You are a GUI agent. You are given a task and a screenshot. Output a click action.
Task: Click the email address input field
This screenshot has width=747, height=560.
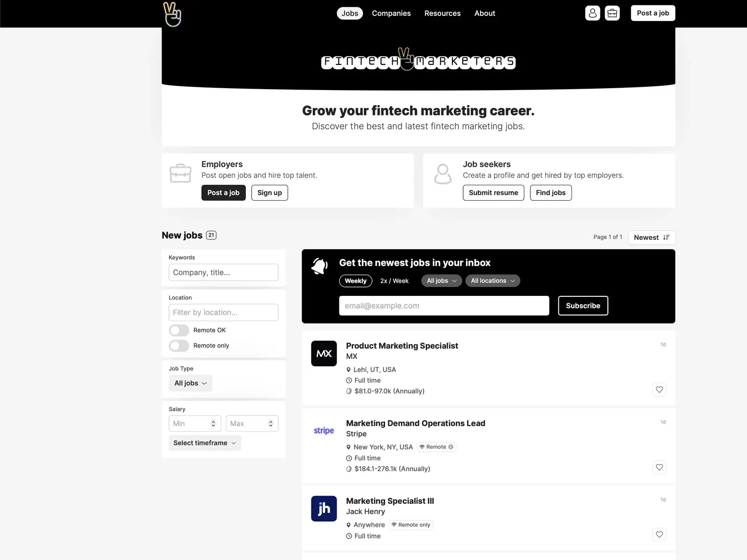coord(444,306)
